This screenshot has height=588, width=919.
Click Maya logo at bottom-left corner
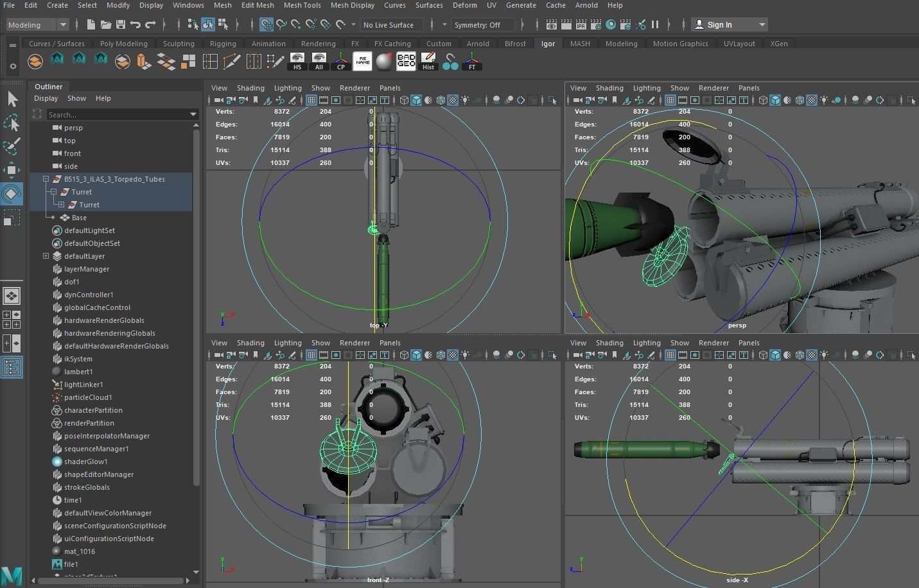[x=12, y=575]
